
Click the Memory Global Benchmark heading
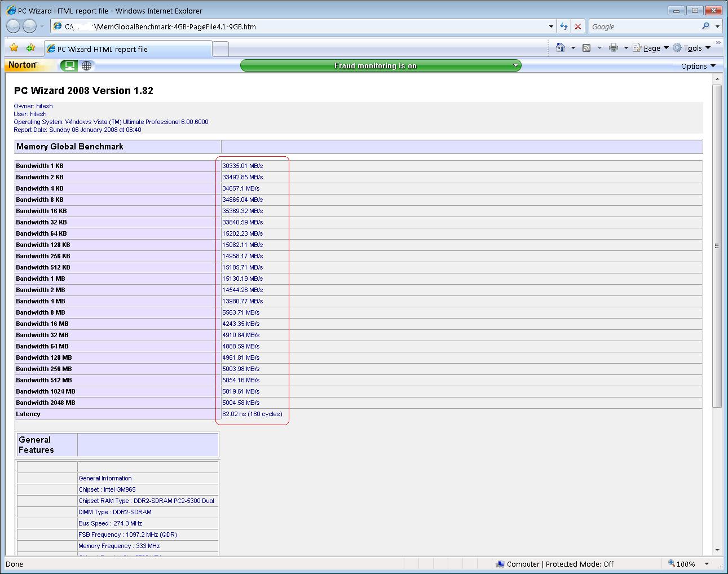click(x=70, y=147)
